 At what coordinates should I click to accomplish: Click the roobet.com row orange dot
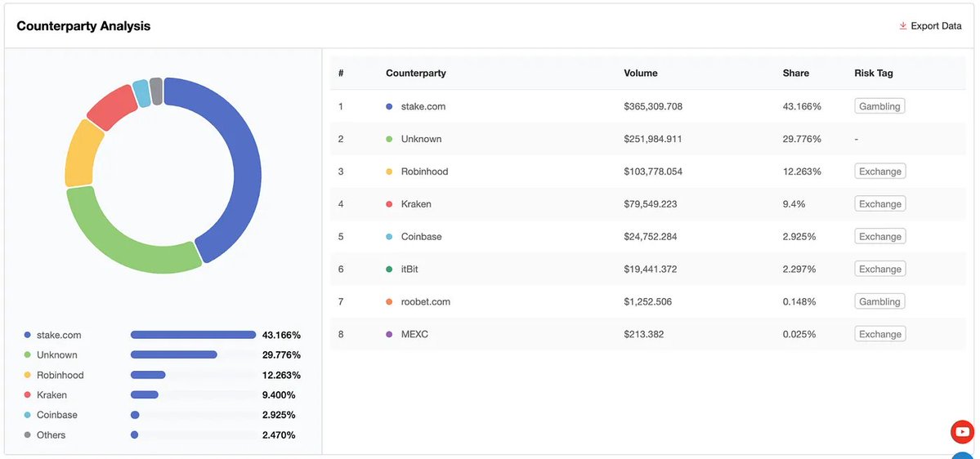pos(389,301)
